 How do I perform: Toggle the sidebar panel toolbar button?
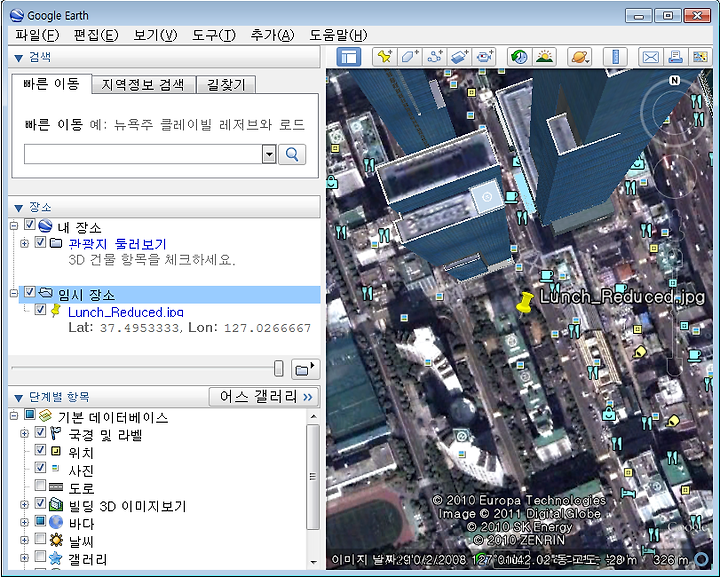click(x=349, y=57)
